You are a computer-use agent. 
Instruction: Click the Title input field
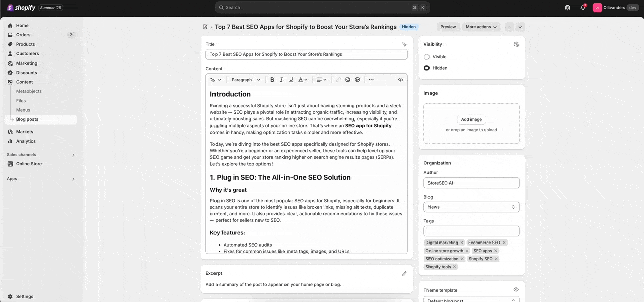pyautogui.click(x=307, y=54)
